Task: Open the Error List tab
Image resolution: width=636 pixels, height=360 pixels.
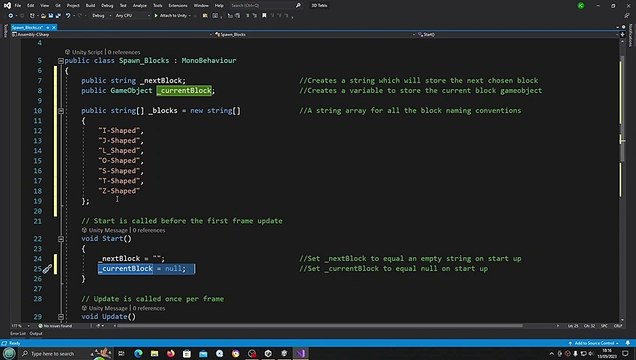Action: (18, 333)
